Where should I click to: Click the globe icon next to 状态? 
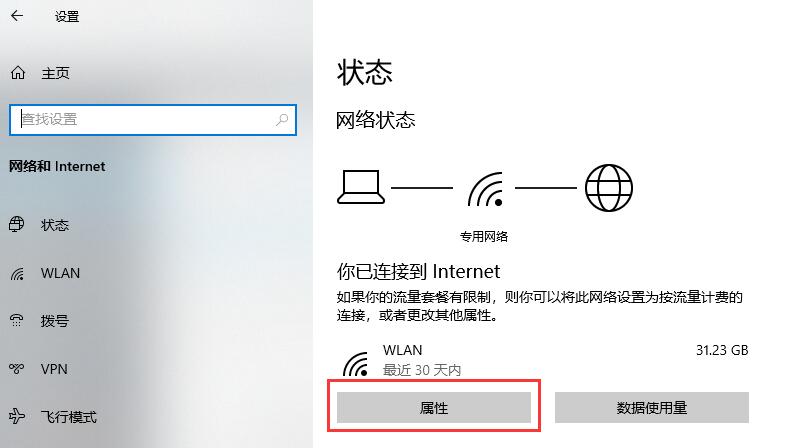17,225
